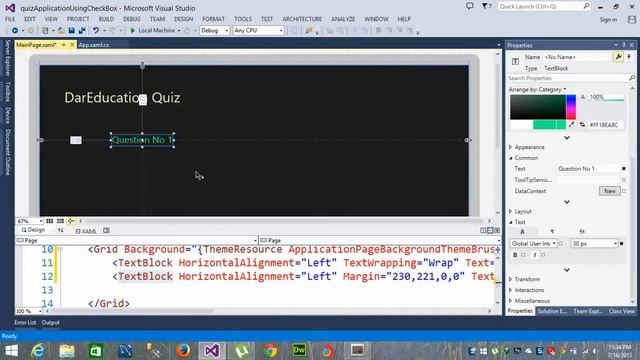Image resolution: width=640 pixels, height=360 pixels.
Task: Open Firefox from the taskbar
Action: pos(183,351)
